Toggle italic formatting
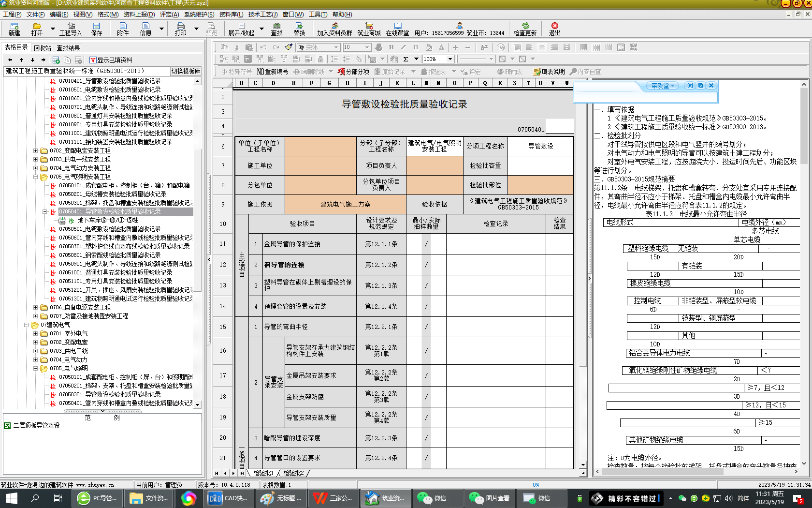Viewport: 812px width, 508px height. click(x=404, y=47)
